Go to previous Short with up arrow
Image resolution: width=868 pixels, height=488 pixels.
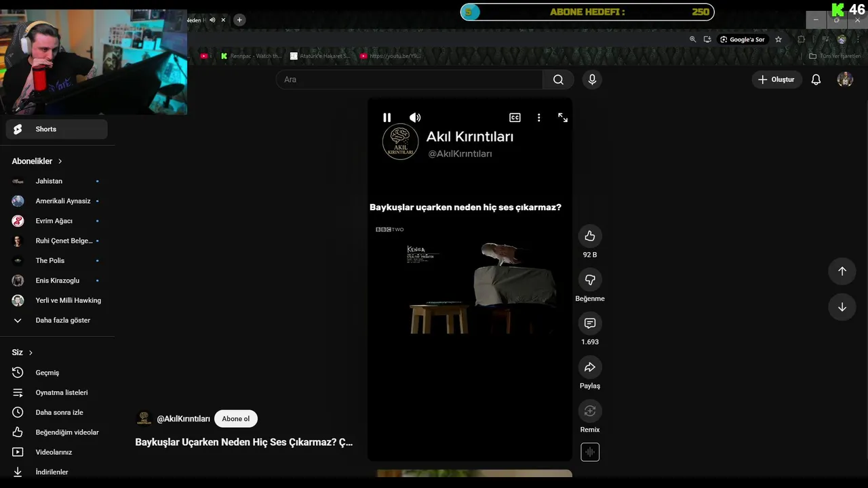coord(842,271)
